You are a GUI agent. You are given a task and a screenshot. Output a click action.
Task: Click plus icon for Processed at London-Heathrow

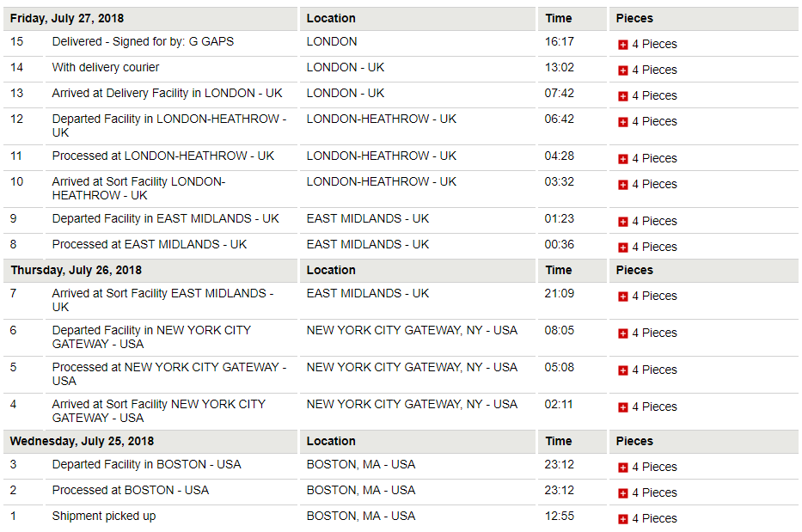tap(622, 159)
